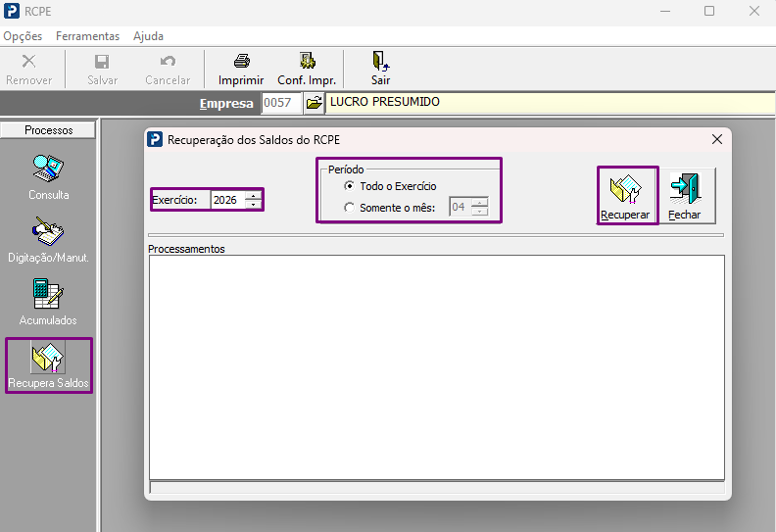This screenshot has height=532, width=776.
Task: Maximize the RCPE window
Action: (709, 11)
